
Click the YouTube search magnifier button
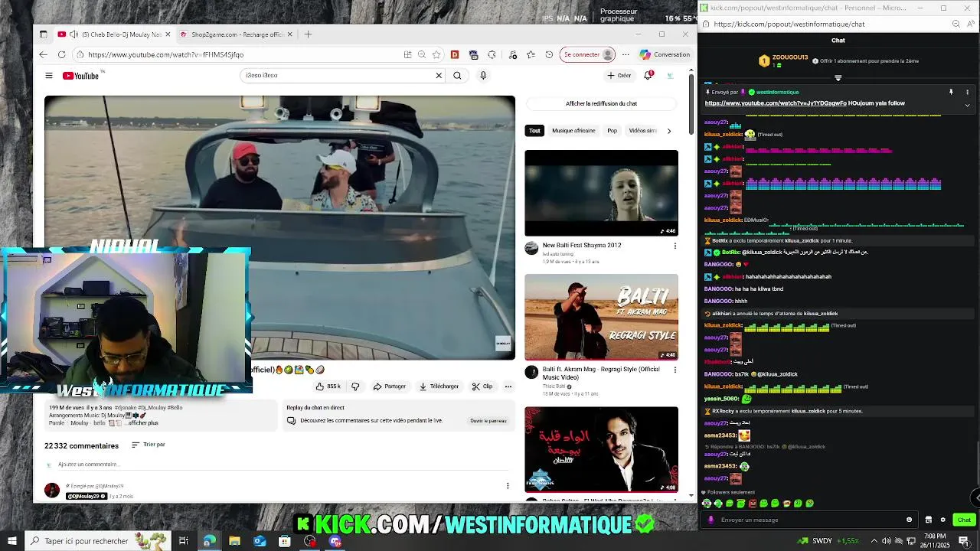pos(457,76)
